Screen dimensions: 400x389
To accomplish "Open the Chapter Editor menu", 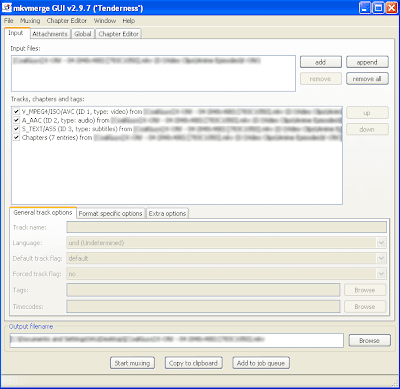I will (x=67, y=21).
